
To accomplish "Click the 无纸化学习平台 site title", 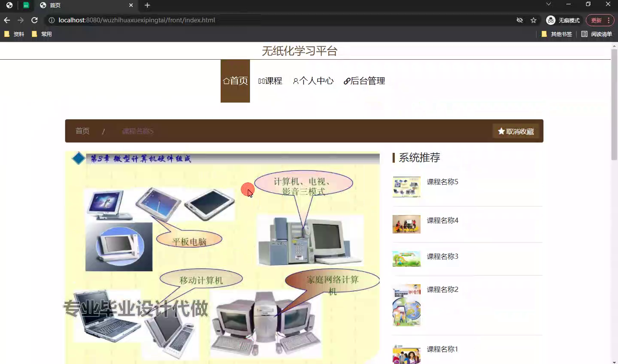I will coord(300,51).
